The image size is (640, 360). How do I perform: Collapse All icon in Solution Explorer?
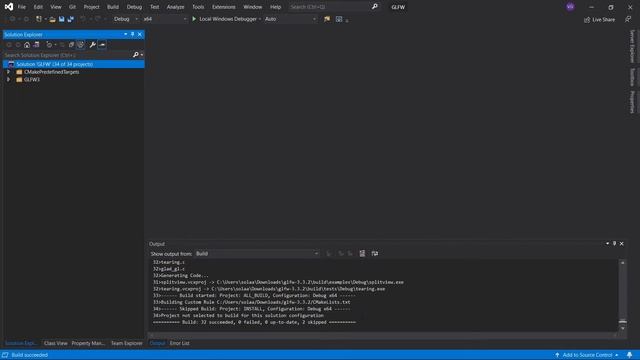click(71, 45)
